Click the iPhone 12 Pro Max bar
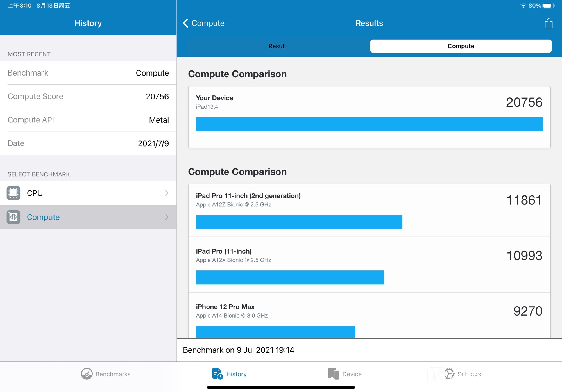Screen dimensions: 562x392 pyautogui.click(x=275, y=332)
